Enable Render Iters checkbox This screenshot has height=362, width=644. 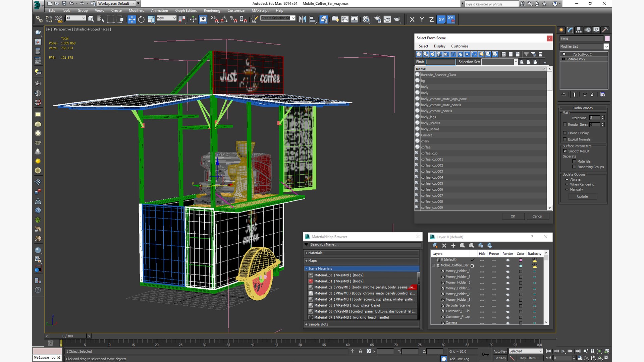tap(565, 125)
